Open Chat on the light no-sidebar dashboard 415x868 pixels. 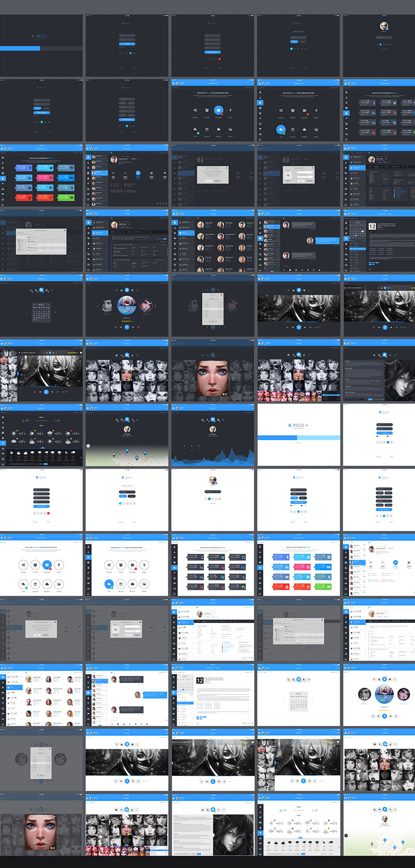[x=23, y=584]
